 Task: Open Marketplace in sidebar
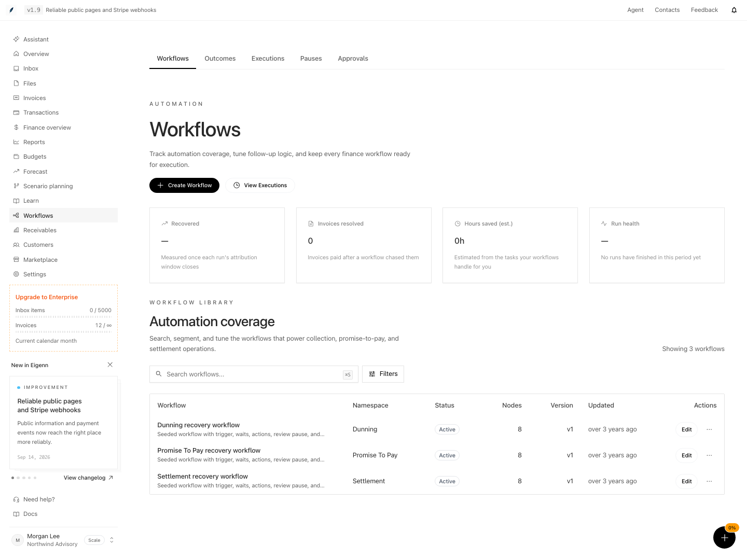(x=63, y=260)
